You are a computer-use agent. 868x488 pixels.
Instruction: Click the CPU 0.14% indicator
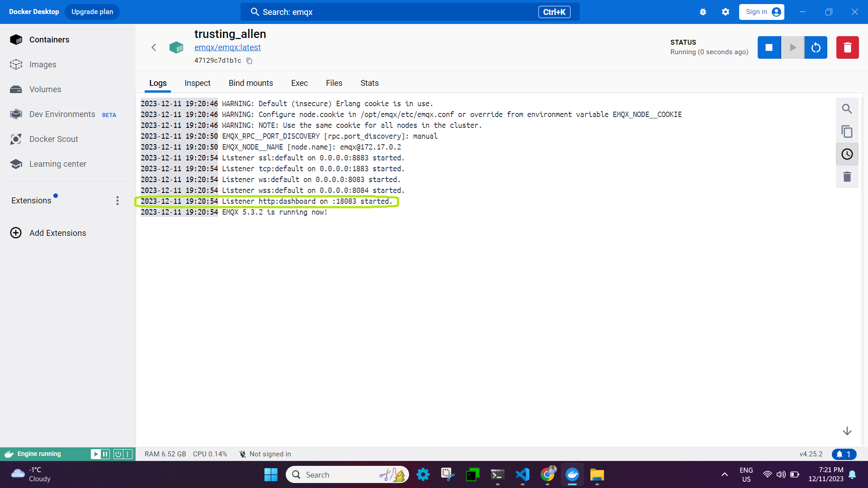tap(210, 454)
